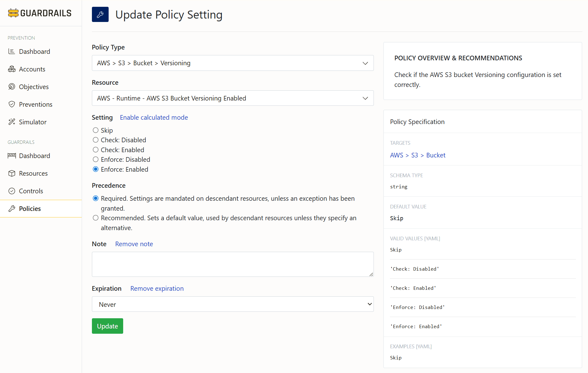Launch the Simulator section
This screenshot has width=588, height=373.
coord(32,122)
